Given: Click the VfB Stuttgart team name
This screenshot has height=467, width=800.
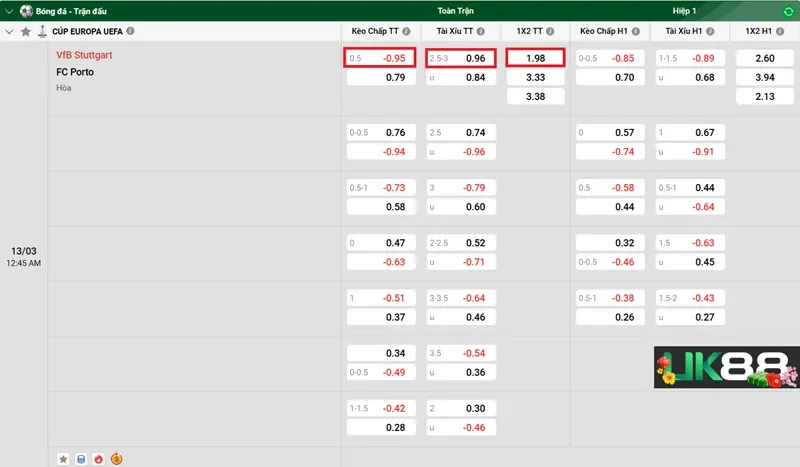Looking at the screenshot, I should [84, 55].
